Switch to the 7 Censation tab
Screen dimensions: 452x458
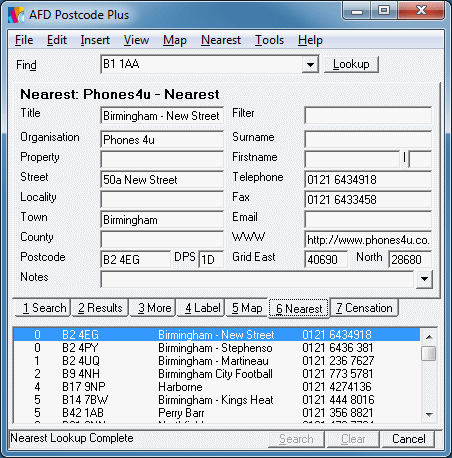[364, 308]
